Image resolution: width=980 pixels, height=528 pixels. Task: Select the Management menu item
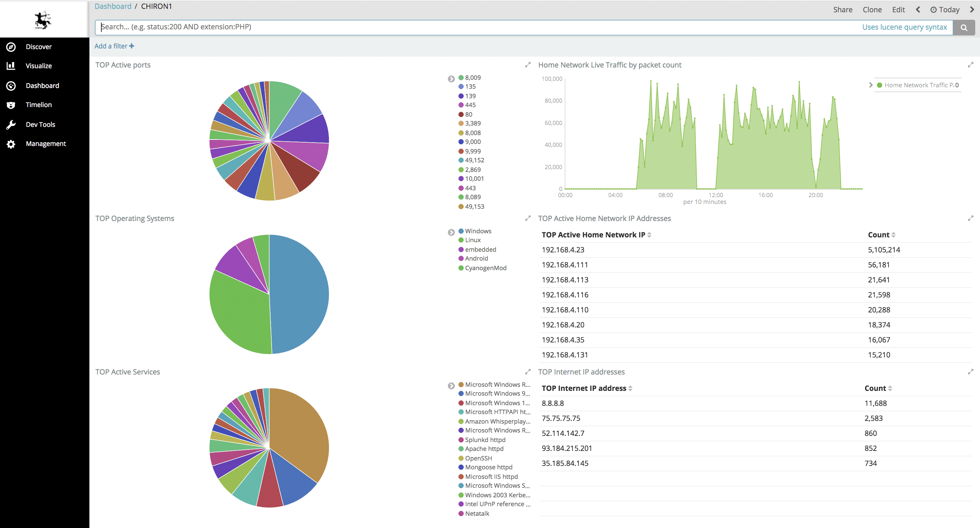[x=46, y=143]
